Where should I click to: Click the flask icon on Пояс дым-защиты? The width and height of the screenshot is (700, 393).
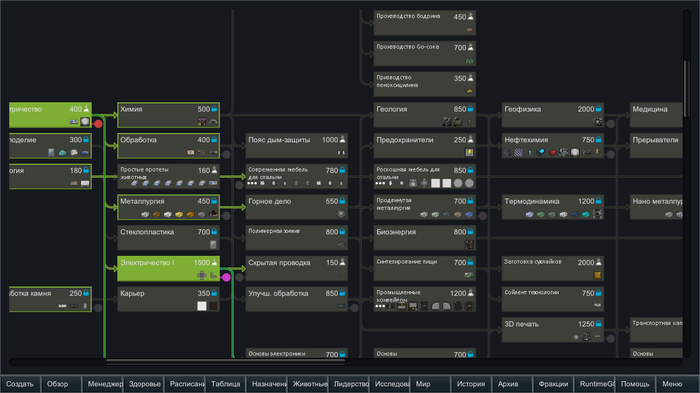[x=342, y=139]
